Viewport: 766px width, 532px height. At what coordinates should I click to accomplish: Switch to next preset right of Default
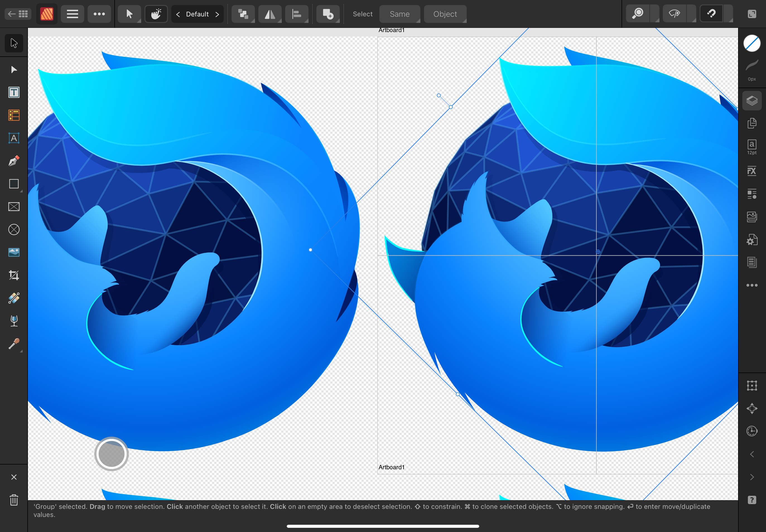[217, 14]
